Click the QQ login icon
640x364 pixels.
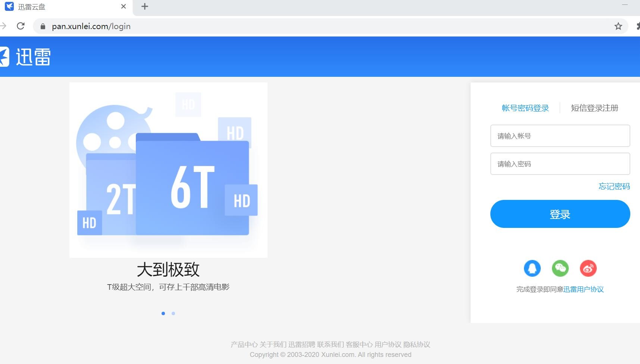[x=532, y=268]
